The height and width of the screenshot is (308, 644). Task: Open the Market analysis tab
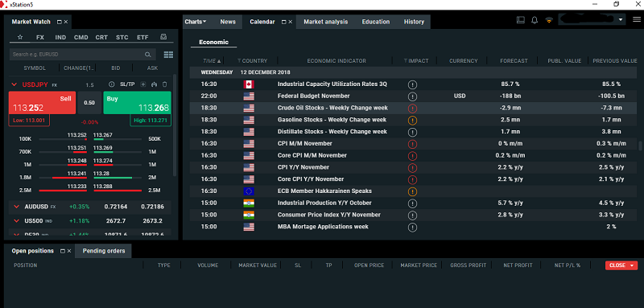(326, 22)
